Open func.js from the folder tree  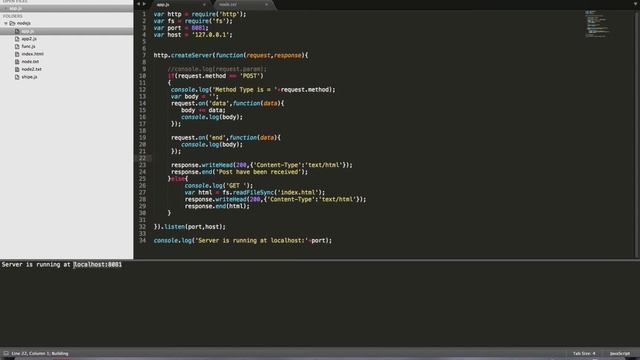[28, 47]
